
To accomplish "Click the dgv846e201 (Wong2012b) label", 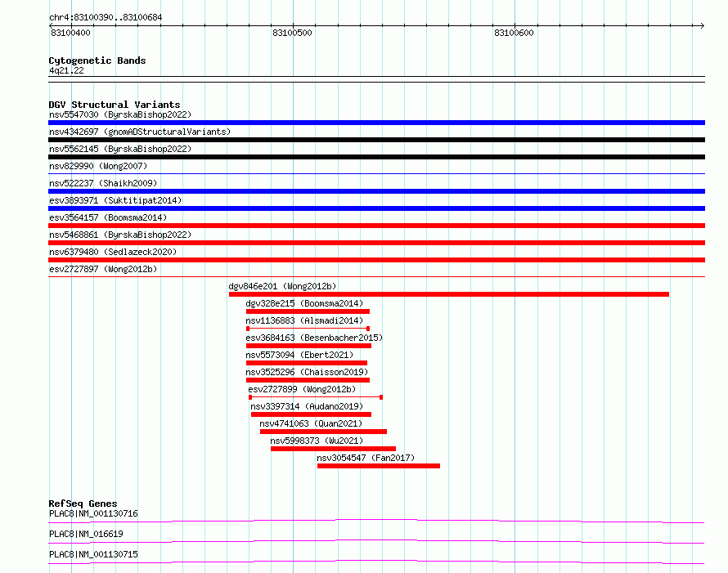I will tap(282, 286).
